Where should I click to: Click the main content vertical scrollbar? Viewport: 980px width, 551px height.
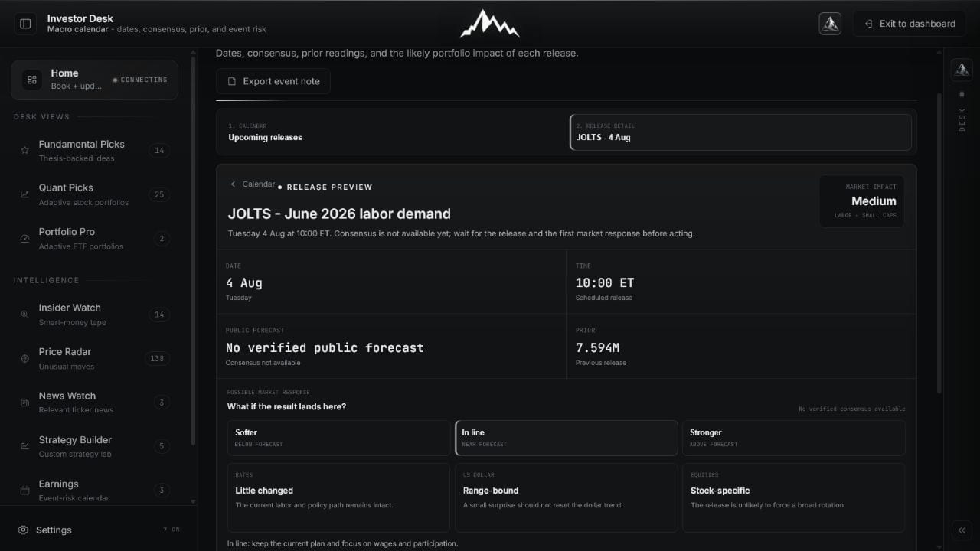[x=939, y=243]
